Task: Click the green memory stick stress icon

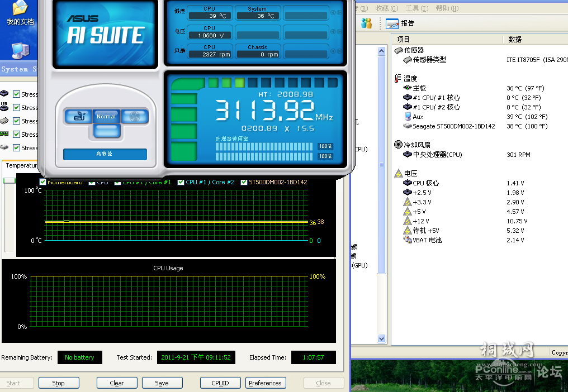Action: tap(4, 134)
